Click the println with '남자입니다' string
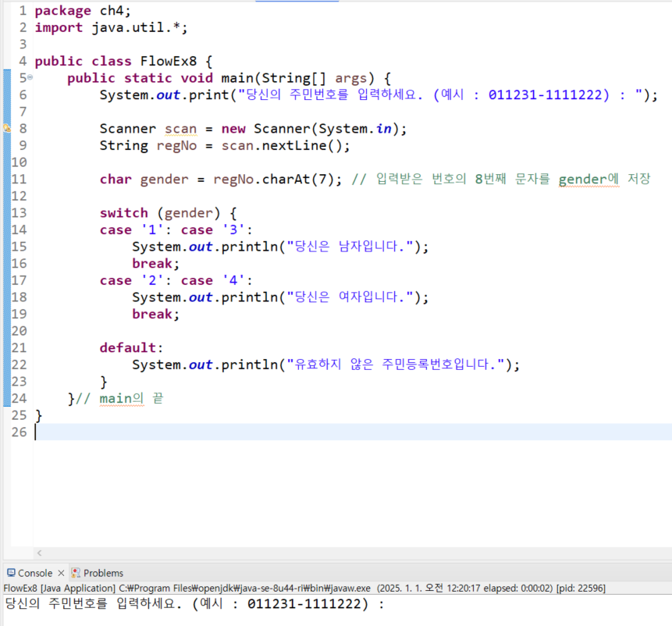The height and width of the screenshot is (626, 672). (x=280, y=247)
